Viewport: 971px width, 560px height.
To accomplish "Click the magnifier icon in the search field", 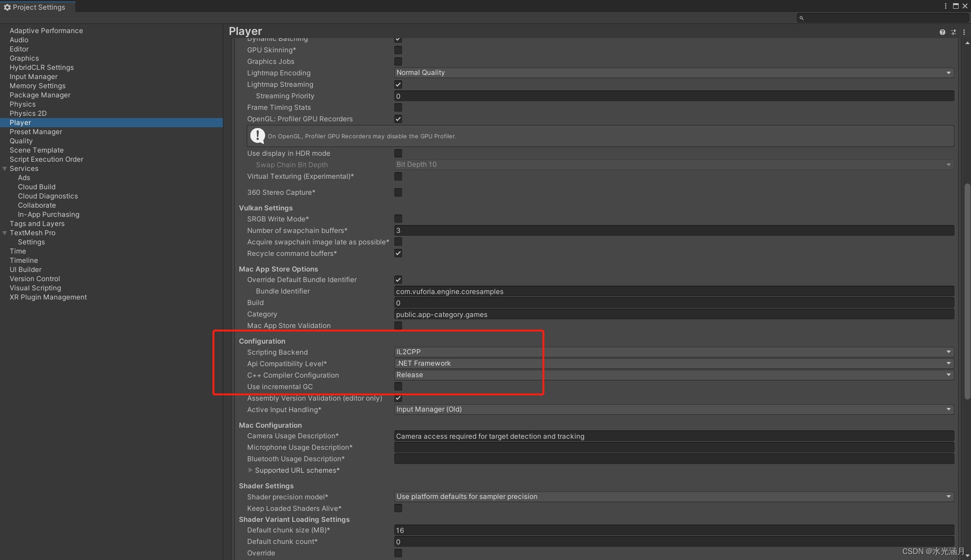I will point(801,17).
